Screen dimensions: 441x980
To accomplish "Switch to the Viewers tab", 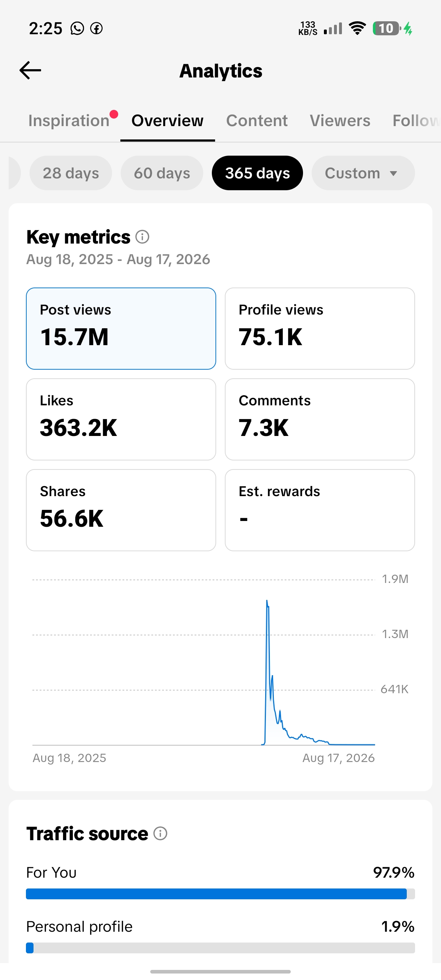I will (340, 121).
